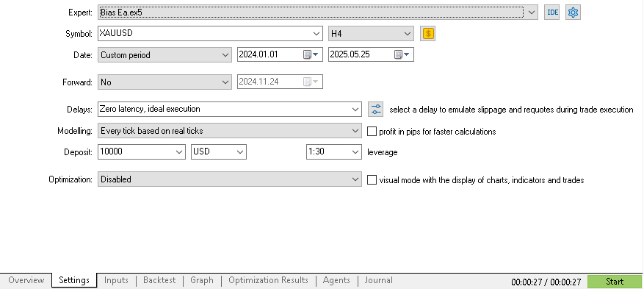This screenshot has height=289, width=644.
Task: Expand the Forward testing dropdown
Action: (x=164, y=82)
